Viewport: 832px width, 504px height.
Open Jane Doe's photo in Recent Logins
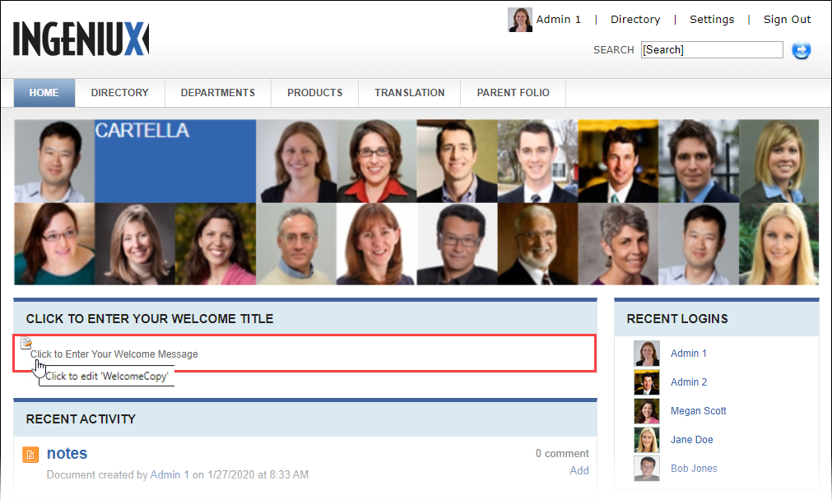[x=647, y=439]
